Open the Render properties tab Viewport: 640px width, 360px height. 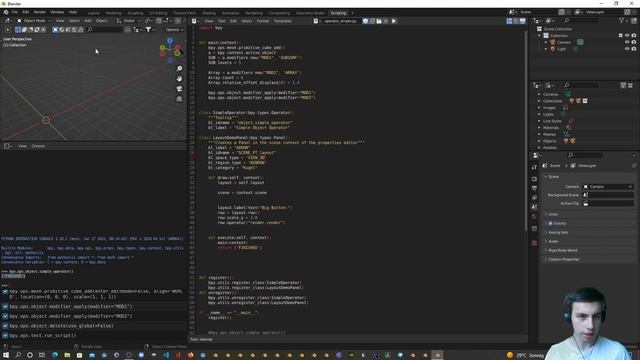point(534,179)
